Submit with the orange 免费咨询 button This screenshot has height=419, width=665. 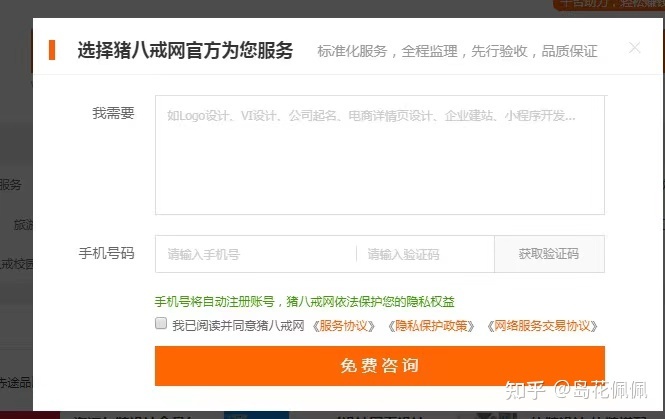click(x=380, y=366)
